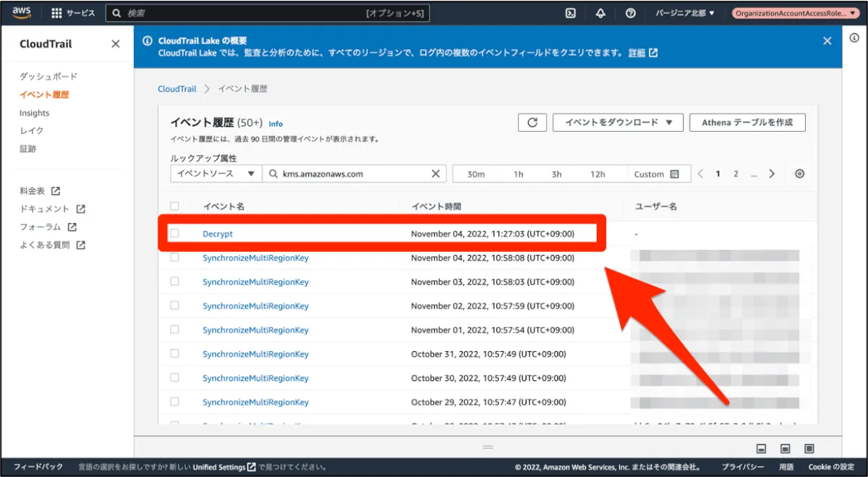The height and width of the screenshot is (477, 868).
Task: Click the Athena テーブルを作成 button
Action: [747, 122]
